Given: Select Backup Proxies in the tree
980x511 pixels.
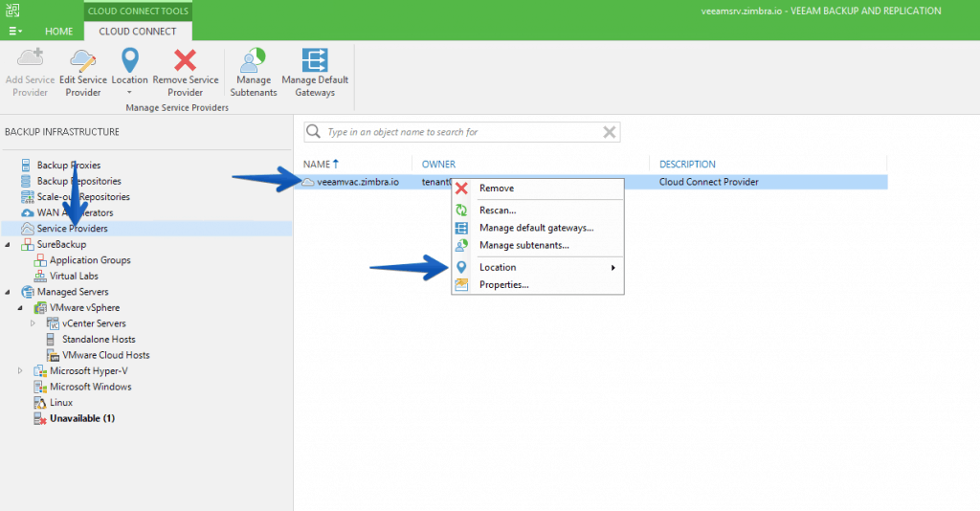Looking at the screenshot, I should tap(68, 166).
